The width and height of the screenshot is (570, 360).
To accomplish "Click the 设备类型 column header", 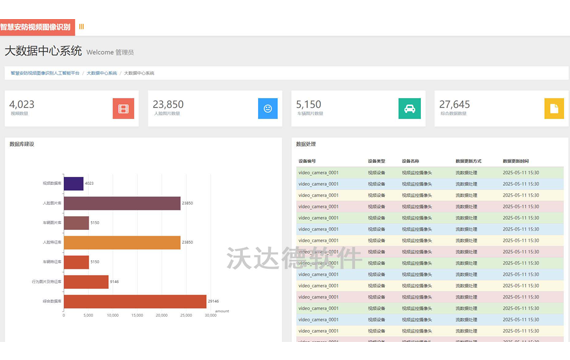I will (x=376, y=161).
